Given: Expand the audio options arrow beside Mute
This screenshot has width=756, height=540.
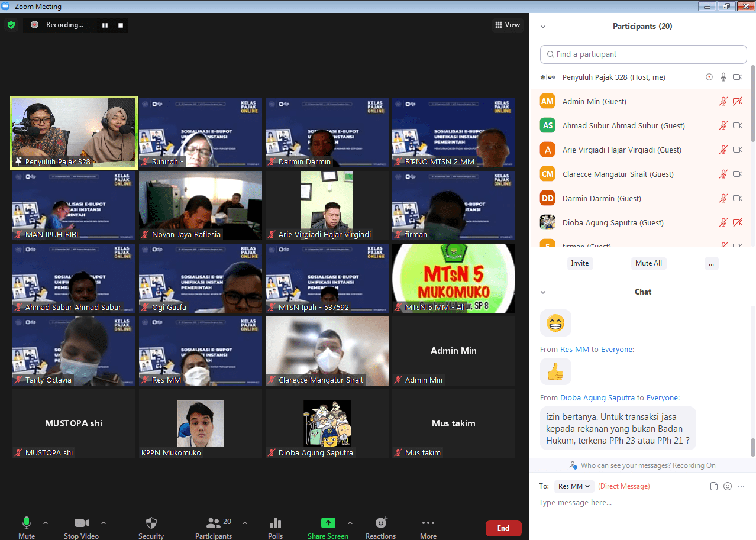Looking at the screenshot, I should pos(46,523).
